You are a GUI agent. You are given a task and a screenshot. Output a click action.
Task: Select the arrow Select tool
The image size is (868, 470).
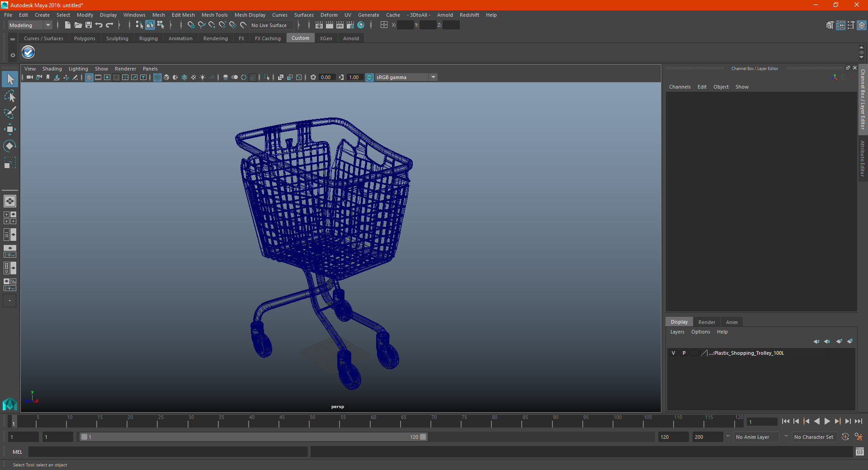(x=10, y=80)
